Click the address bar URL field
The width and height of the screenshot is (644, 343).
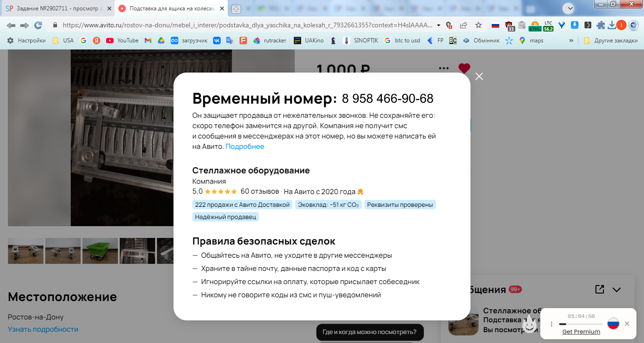pos(248,25)
